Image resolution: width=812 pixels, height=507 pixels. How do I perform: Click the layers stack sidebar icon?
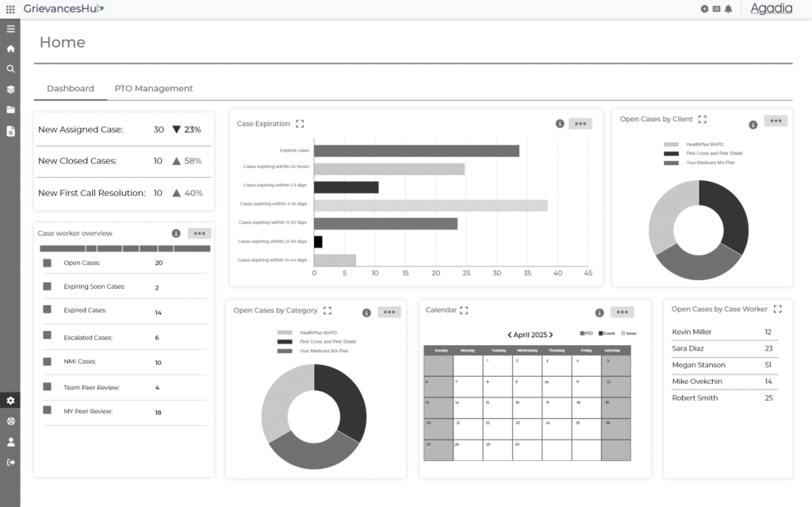[10, 90]
